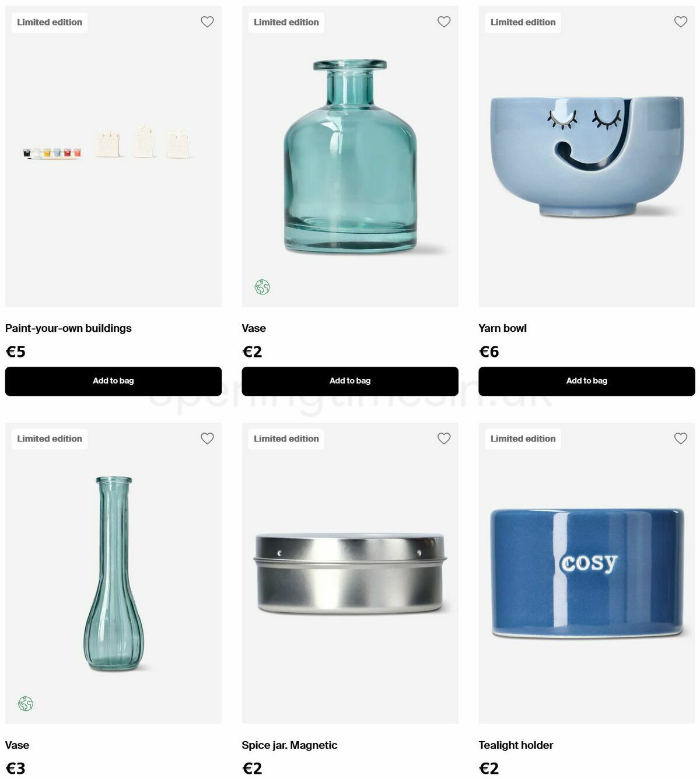Open the Yarn bowl product title link
The width and height of the screenshot is (700, 779).
[502, 328]
